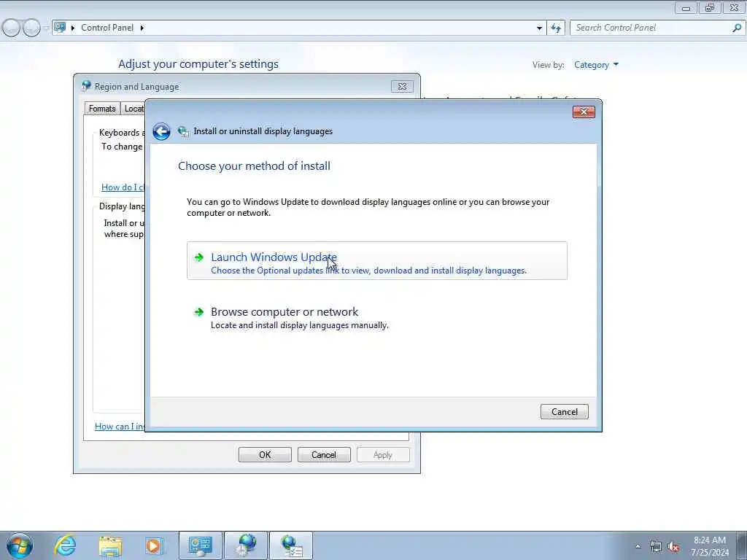Click the green arrow beside Launch Windows Update

click(x=198, y=257)
